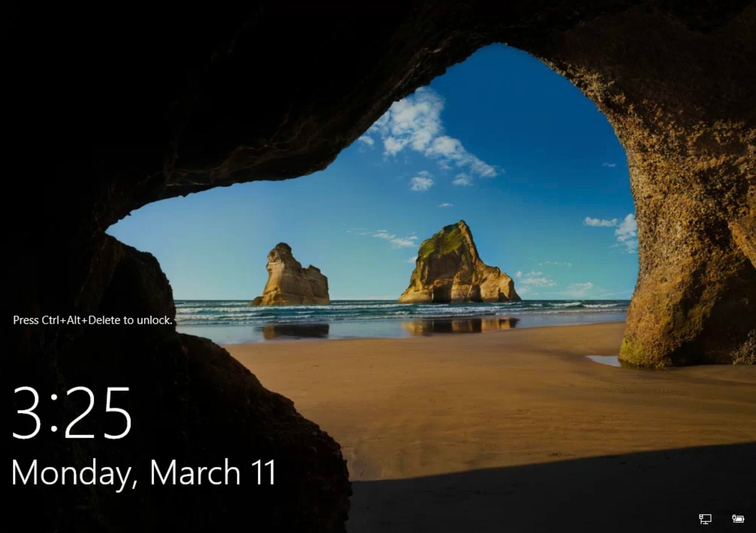Click 'Press Ctrl+Alt+Delete to unlock' message
Screen dimensions: 756x533
coord(93,320)
